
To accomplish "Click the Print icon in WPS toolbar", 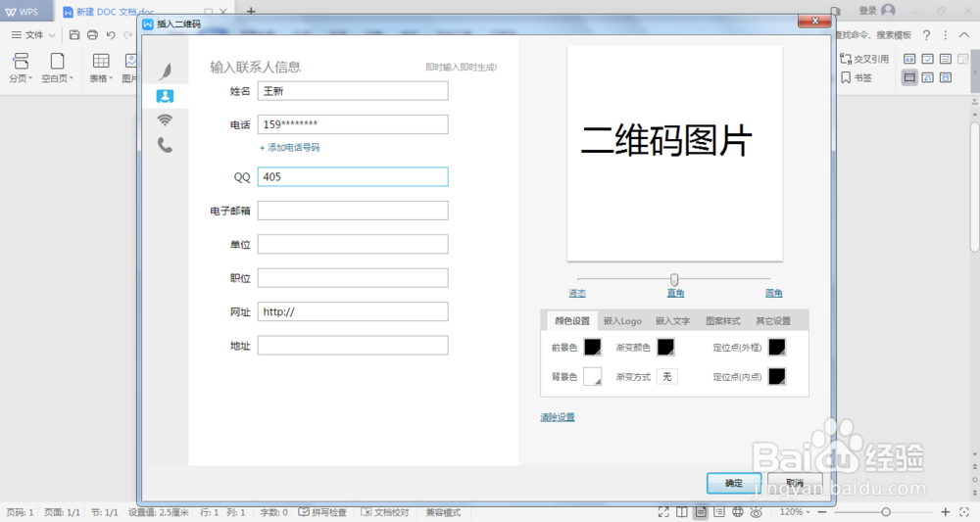I will [x=92, y=35].
